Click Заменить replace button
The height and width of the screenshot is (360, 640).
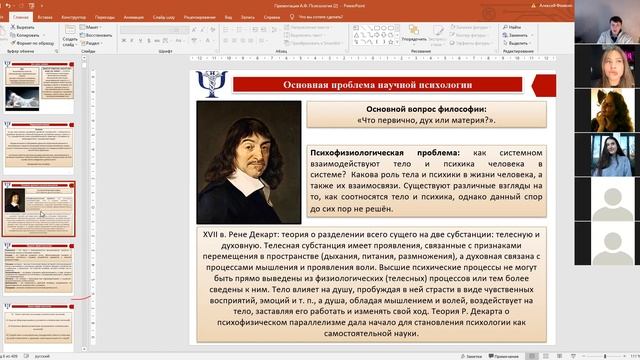pos(518,35)
